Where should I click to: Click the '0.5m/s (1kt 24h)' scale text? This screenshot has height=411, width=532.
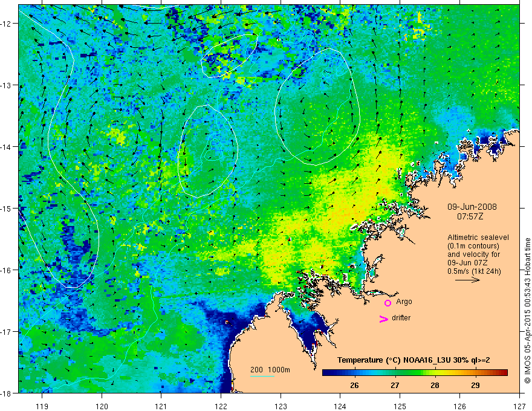point(475,271)
